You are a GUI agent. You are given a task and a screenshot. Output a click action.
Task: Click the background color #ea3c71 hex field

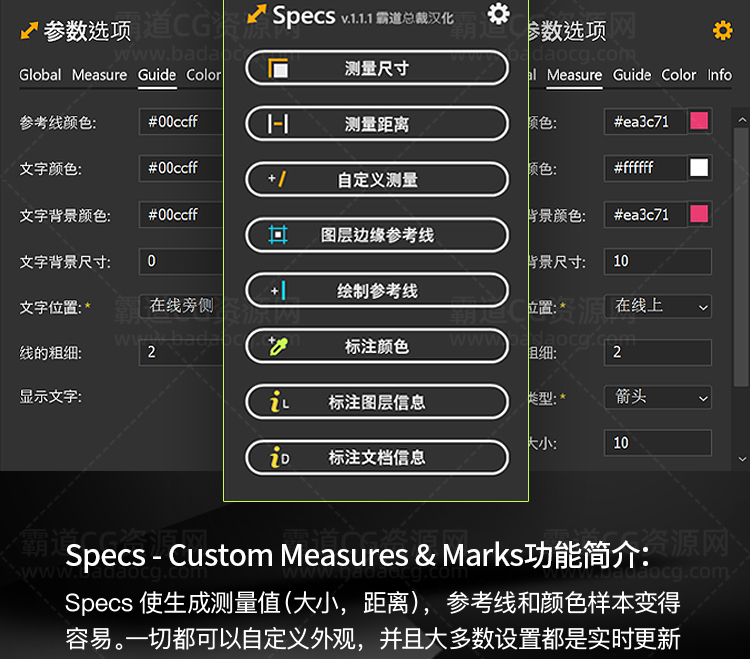point(645,214)
